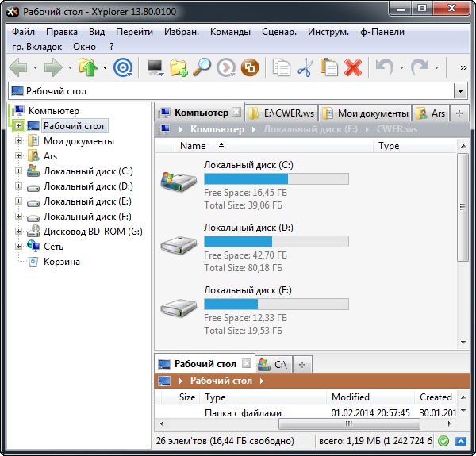This screenshot has height=456, width=476.
Task: Create a new folder with toolbar icon
Action: pos(179,68)
